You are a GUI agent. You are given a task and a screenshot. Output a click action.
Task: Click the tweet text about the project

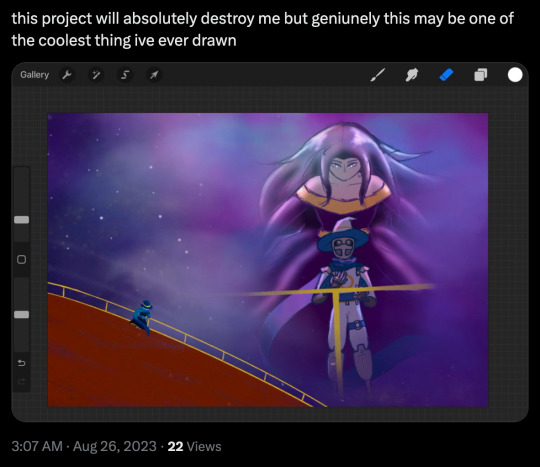[x=262, y=29]
